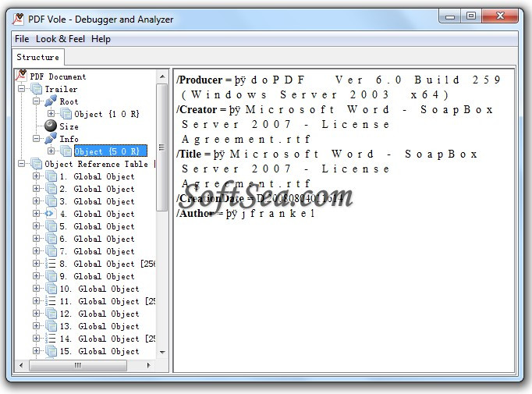
Task: Expand 11. Global Object
Action: 37,300
